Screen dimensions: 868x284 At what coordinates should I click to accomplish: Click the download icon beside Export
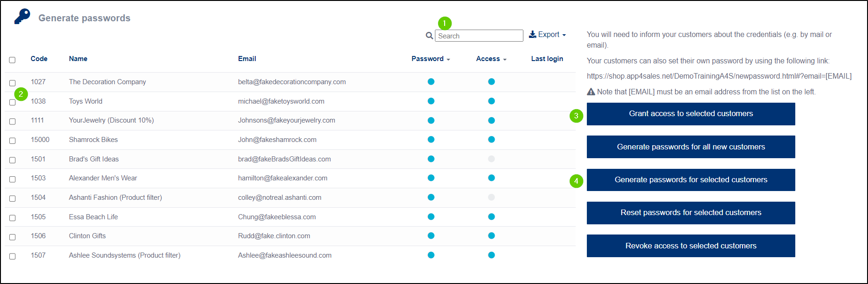coord(532,34)
